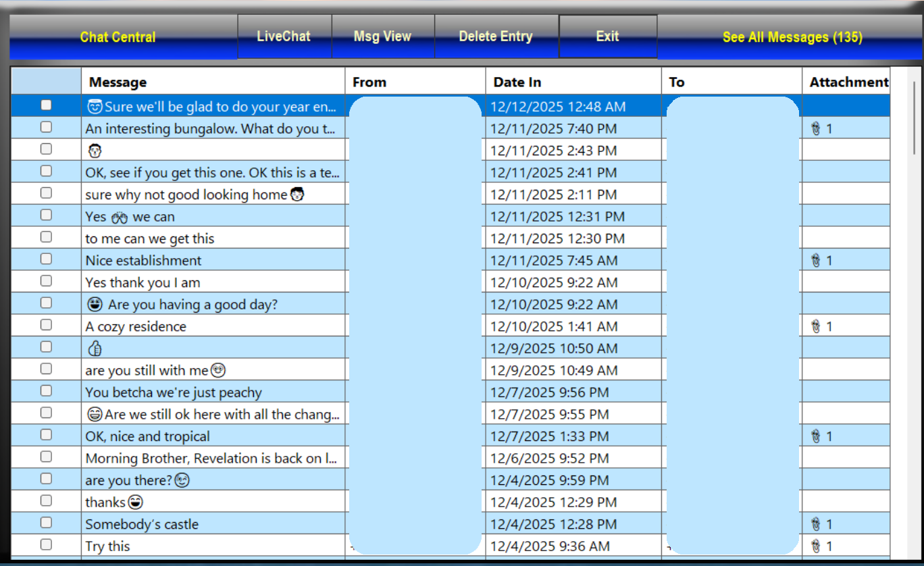Switch to Msg View
The width and height of the screenshot is (924, 566).
pyautogui.click(x=382, y=36)
